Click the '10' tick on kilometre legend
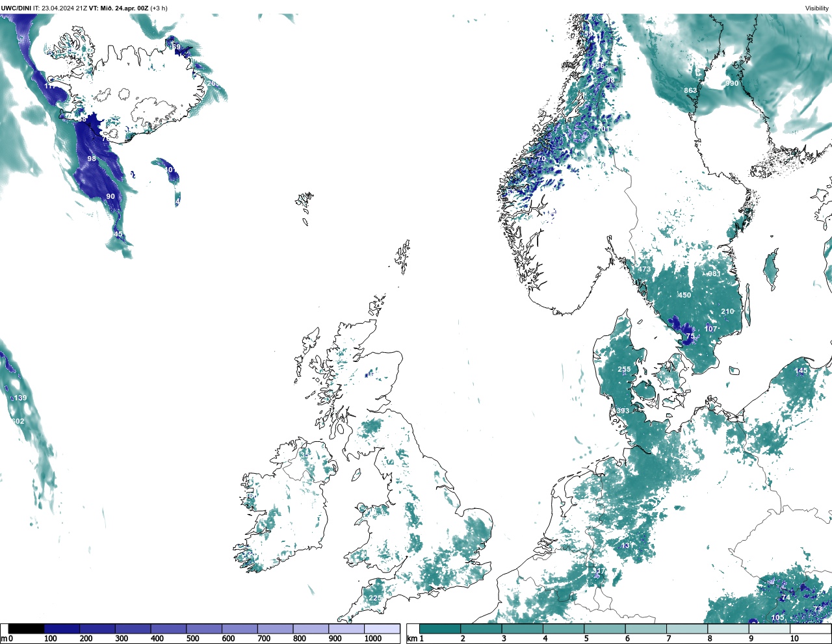The image size is (832, 644). point(794,639)
